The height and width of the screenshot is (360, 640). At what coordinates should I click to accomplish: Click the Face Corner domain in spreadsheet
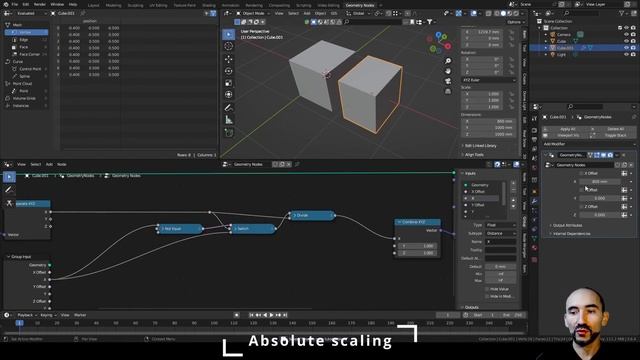[x=26, y=54]
